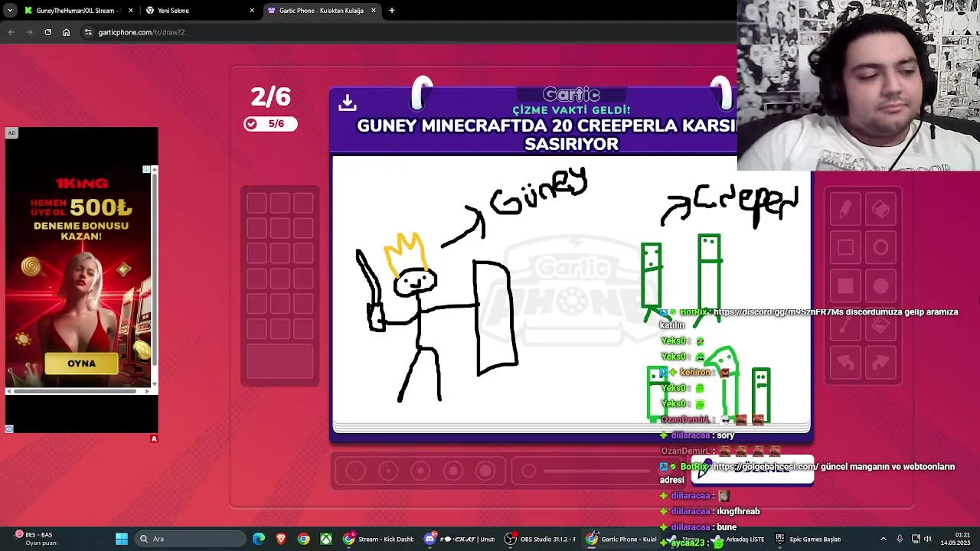Switch to the Yeni Sekme tab
The image size is (980, 551).
199,11
